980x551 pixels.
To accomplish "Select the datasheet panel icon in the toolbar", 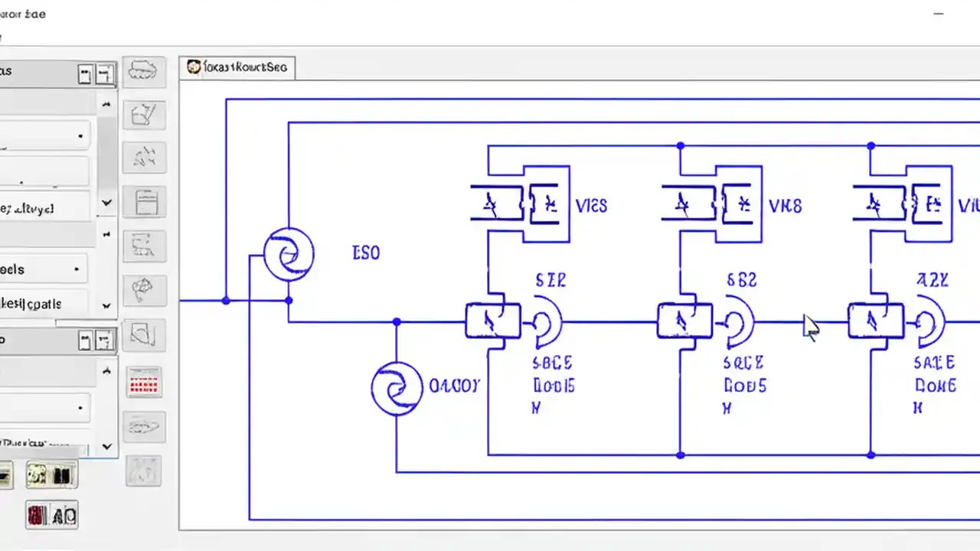I will [x=144, y=201].
